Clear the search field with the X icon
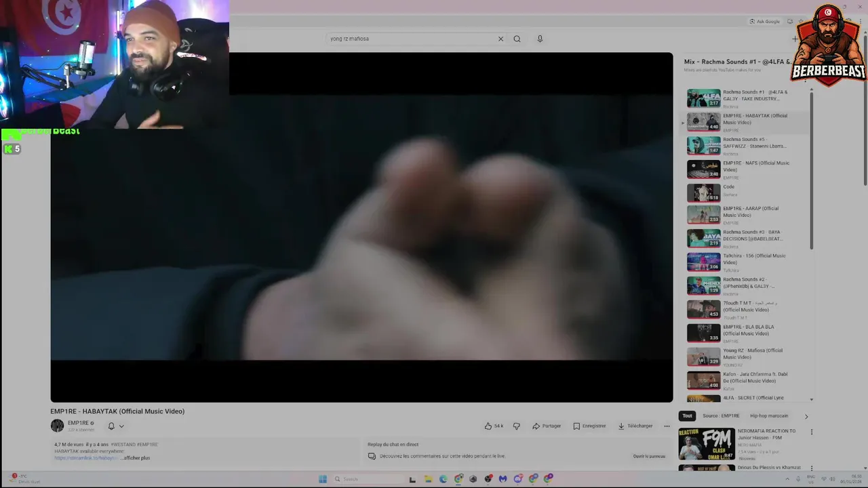The image size is (868, 488). [x=500, y=39]
